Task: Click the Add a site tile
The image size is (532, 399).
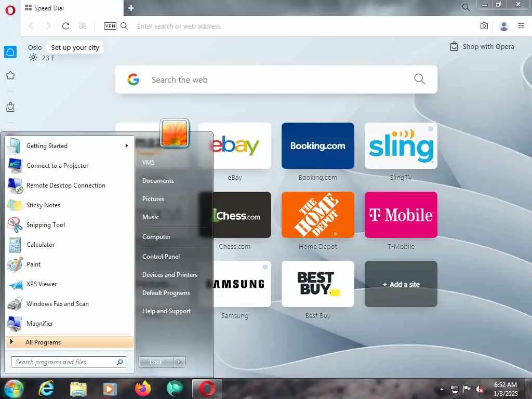Action: pos(401,284)
